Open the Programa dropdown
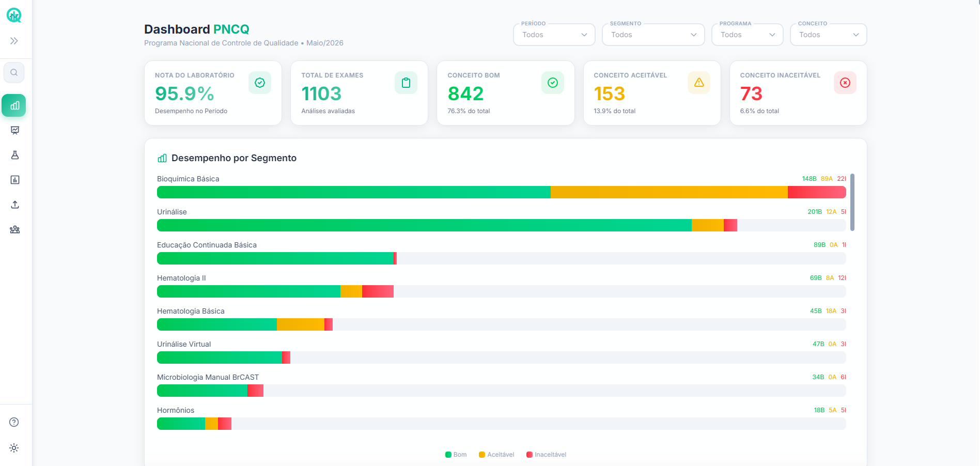980x466 pixels. 748,35
